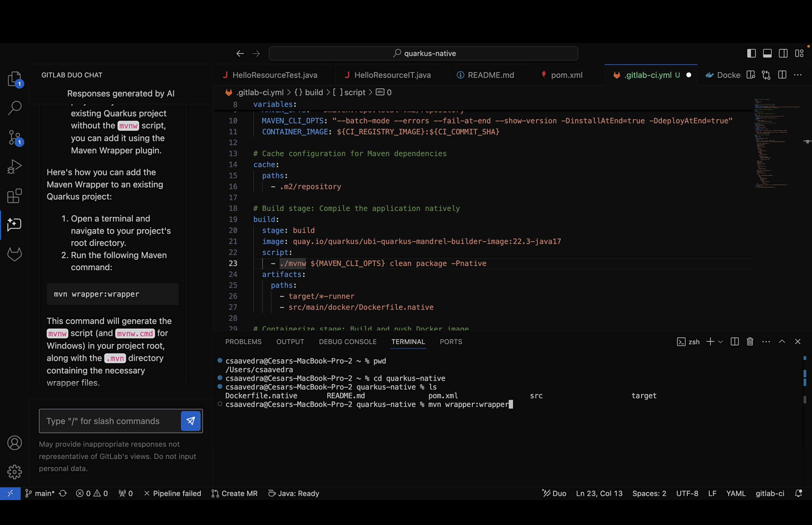Image resolution: width=812 pixels, height=525 pixels.
Task: Close the unsaved .gitlab-ci.yml tab dot
Action: [689, 75]
